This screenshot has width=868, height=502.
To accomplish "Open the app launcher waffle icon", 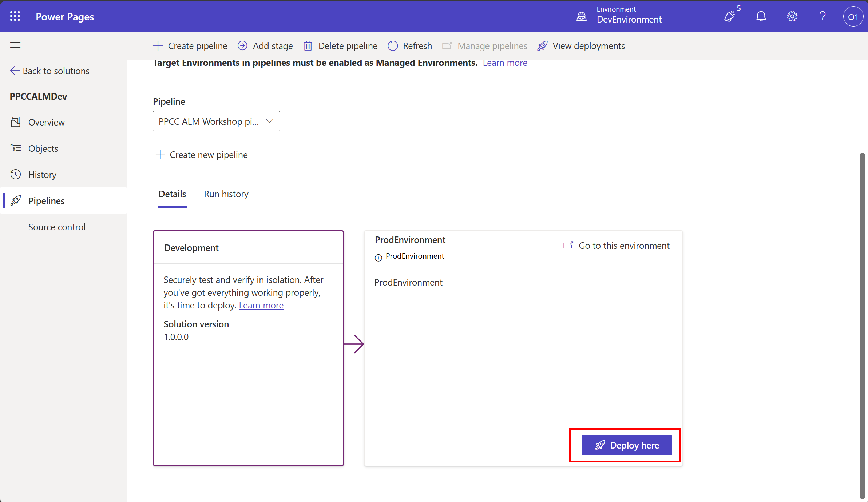I will (15, 16).
